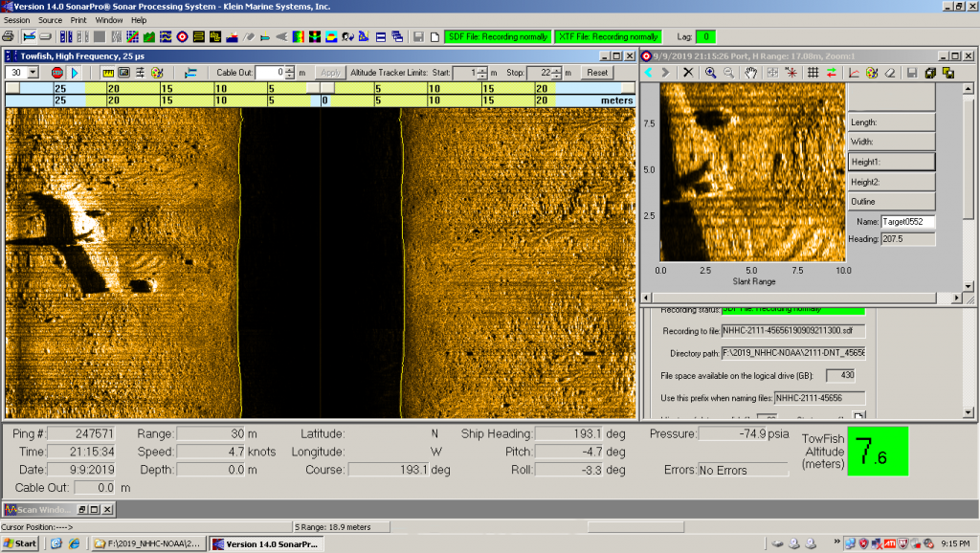Open the Window menu

tap(109, 20)
